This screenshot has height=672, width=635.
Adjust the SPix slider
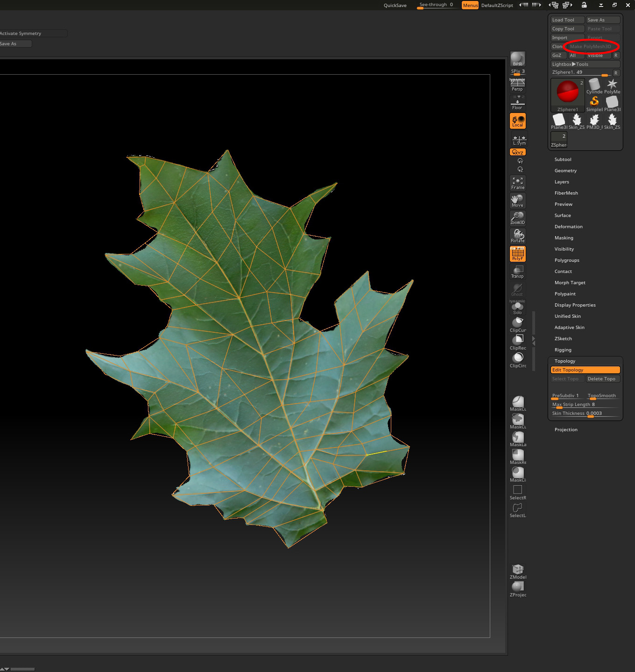coord(517,72)
